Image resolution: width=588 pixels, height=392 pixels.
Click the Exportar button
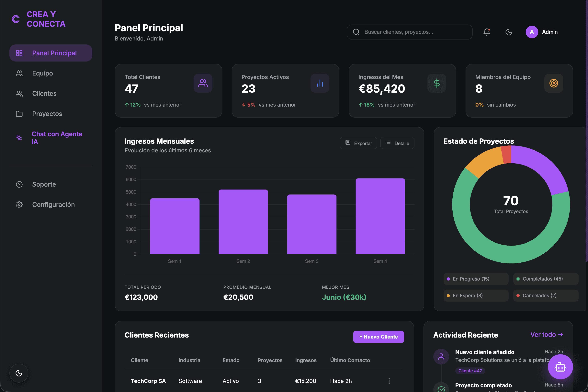(358, 143)
